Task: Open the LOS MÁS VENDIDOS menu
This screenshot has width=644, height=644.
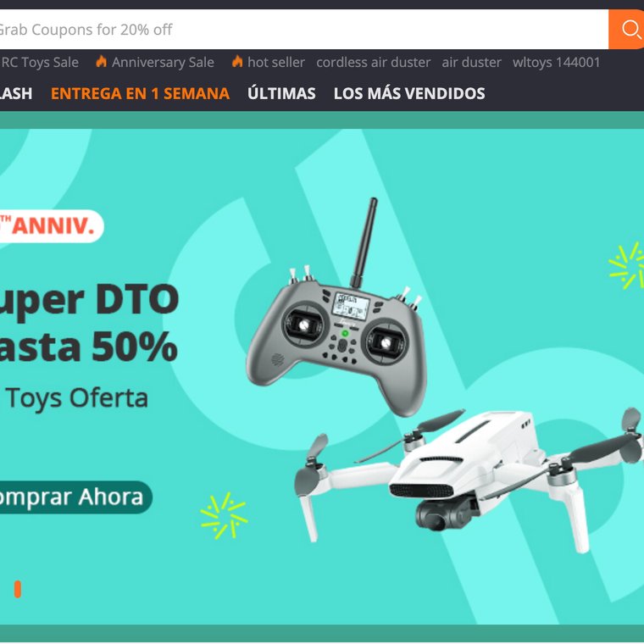Action: 409,93
